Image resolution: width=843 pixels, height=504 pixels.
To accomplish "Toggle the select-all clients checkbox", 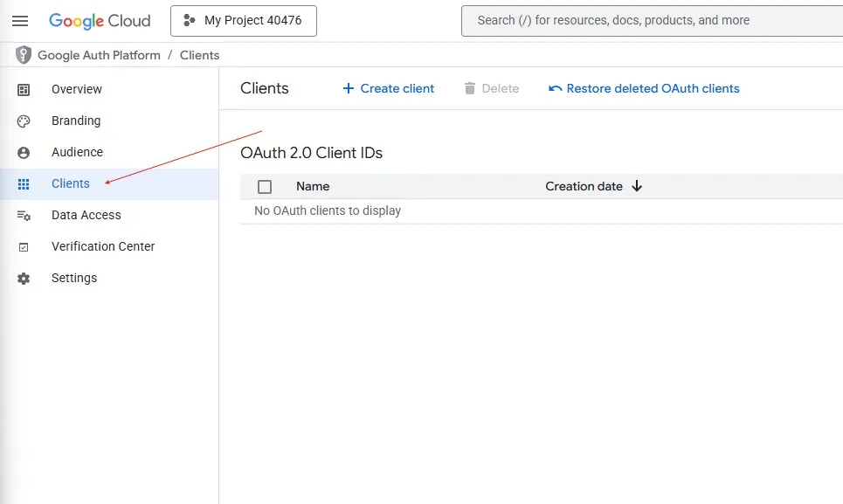I will pos(265,187).
